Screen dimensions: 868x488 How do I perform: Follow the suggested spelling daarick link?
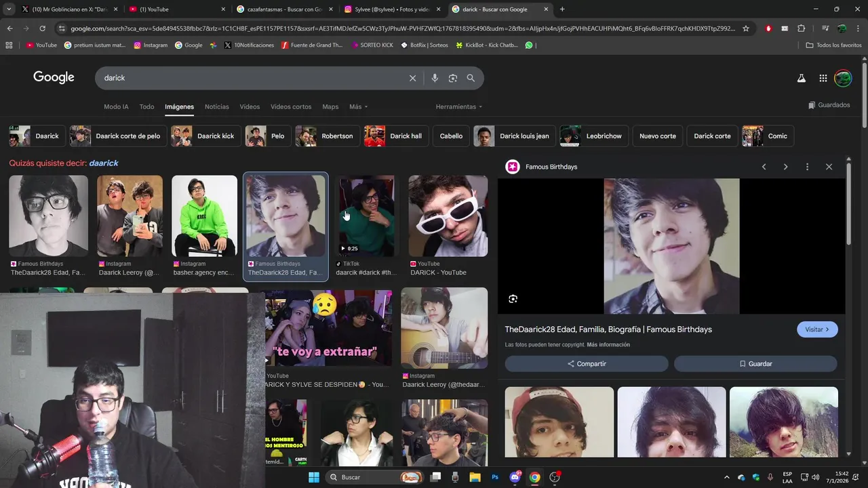pyautogui.click(x=104, y=163)
